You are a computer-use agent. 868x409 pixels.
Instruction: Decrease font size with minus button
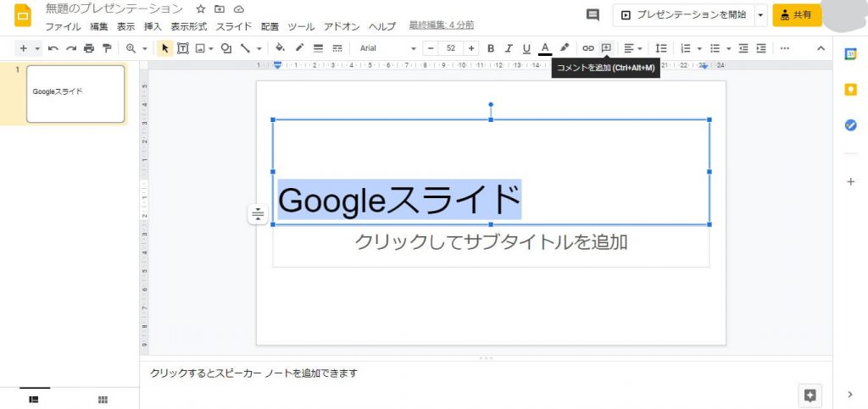click(431, 48)
